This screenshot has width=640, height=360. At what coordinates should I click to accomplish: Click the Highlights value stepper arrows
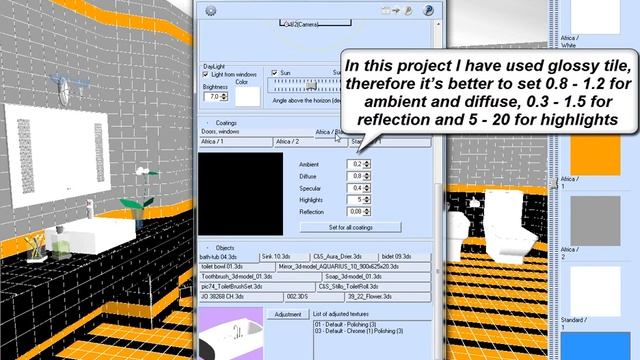tap(367, 200)
